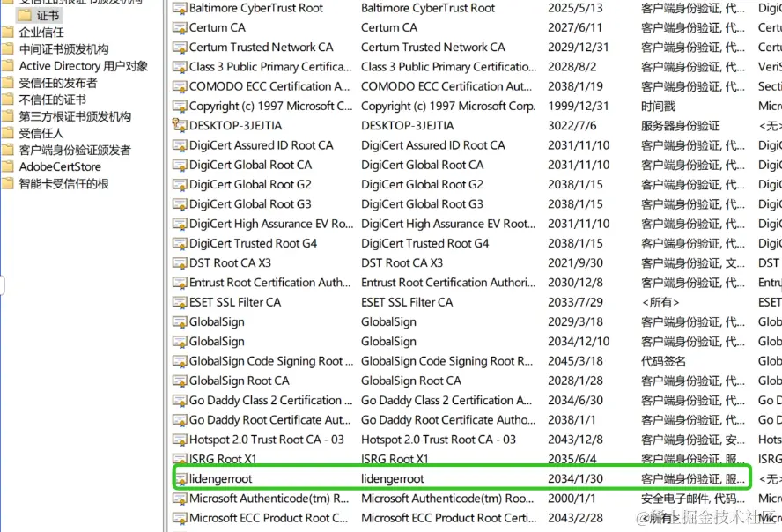Select the 证书 label under trusted root authorities
This screenshot has height=532, width=782.
pyautogui.click(x=48, y=16)
